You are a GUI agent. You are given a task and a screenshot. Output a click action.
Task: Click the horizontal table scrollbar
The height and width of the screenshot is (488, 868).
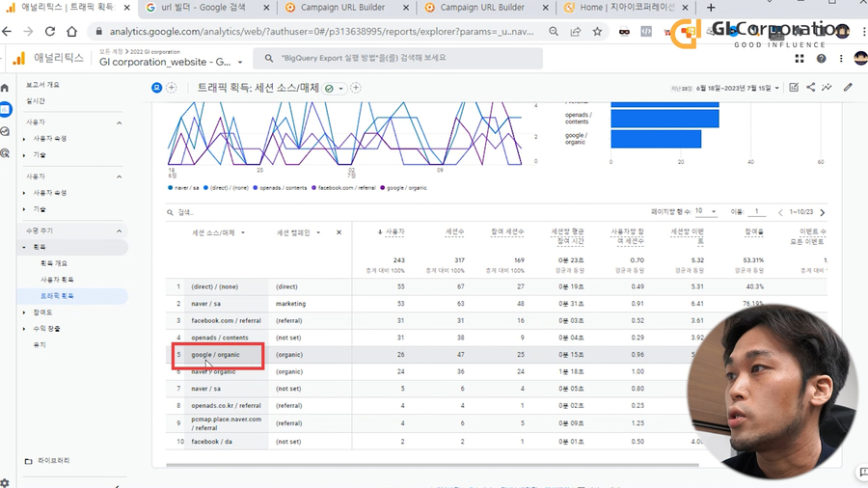pyautogui.click(x=432, y=465)
